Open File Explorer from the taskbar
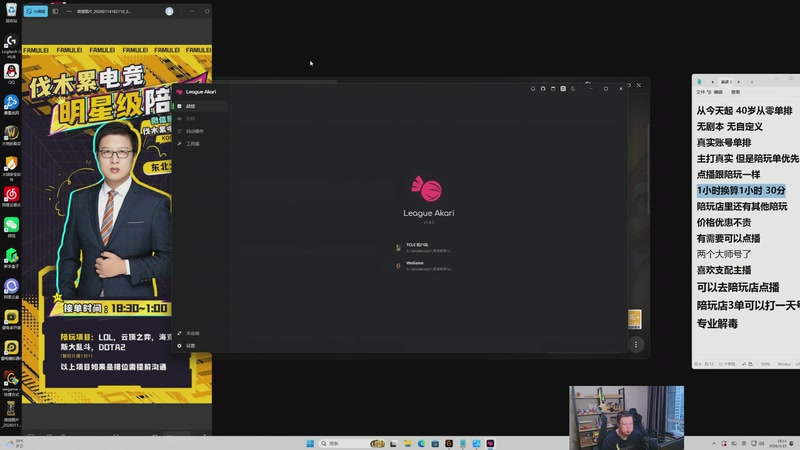The image size is (800, 450). (x=407, y=443)
